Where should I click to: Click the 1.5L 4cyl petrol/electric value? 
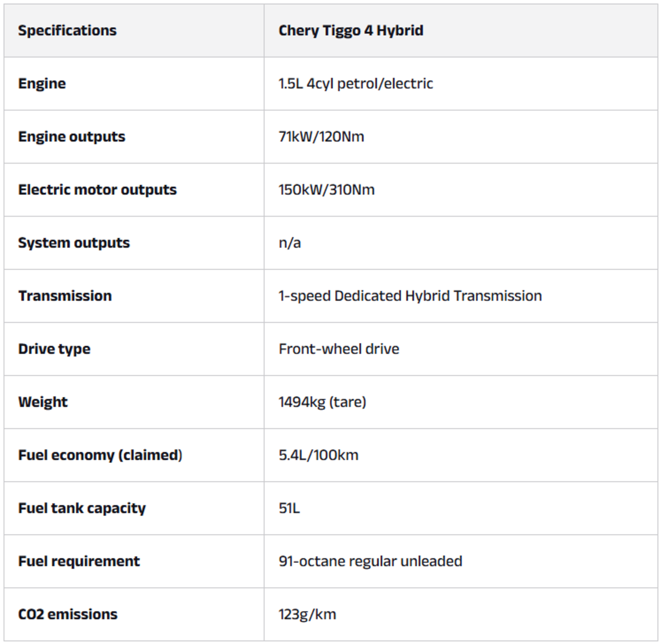pyautogui.click(x=355, y=83)
